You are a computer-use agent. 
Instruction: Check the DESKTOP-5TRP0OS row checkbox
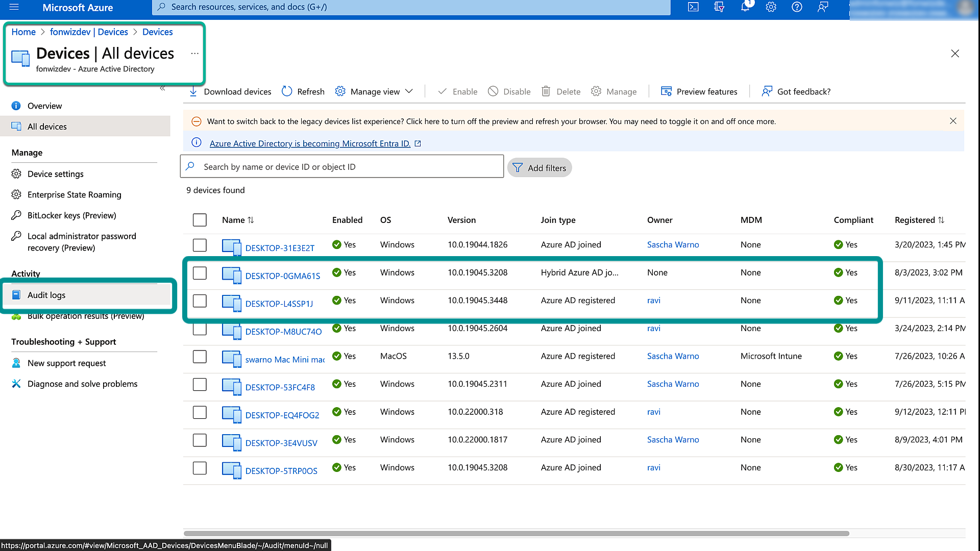coord(200,468)
